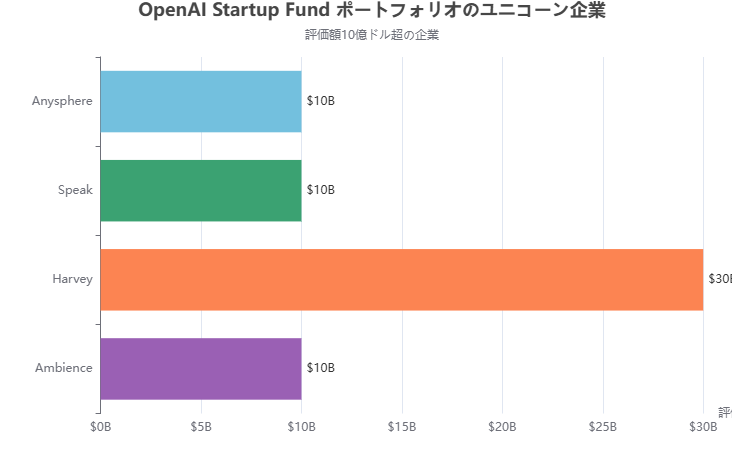This screenshot has height=453, width=747.
Task: Click the $30B x-axis tick label
Action: 703,427
